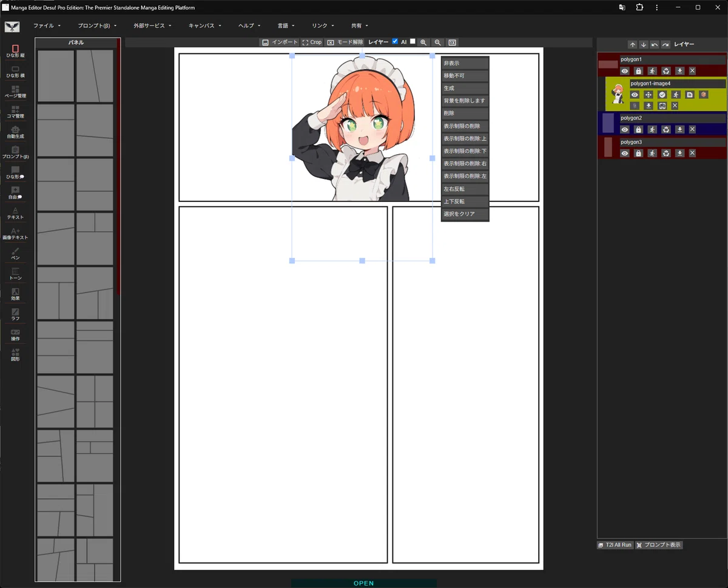Open the 言語 language dropdown
This screenshot has width=728, height=588.
(286, 26)
